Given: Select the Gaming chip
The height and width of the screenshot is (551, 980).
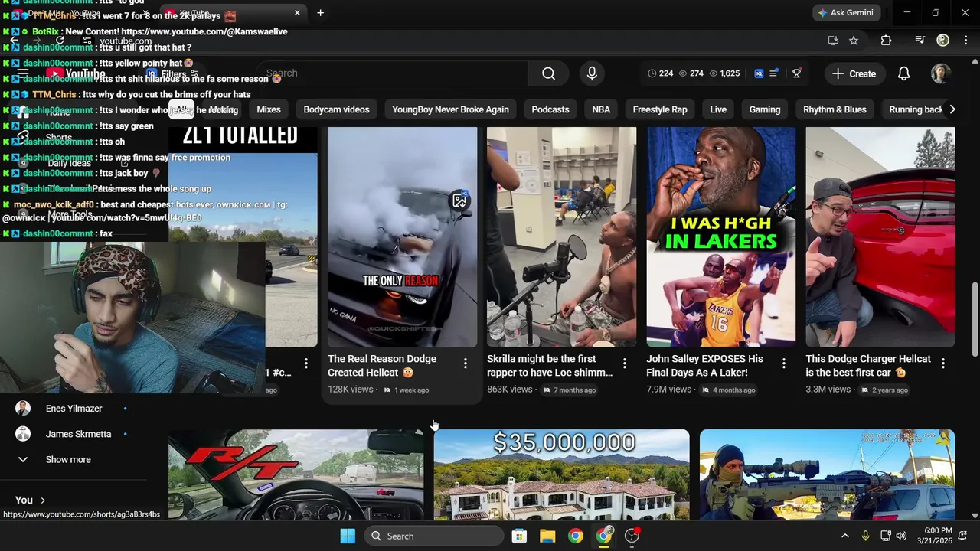Looking at the screenshot, I should tap(765, 109).
